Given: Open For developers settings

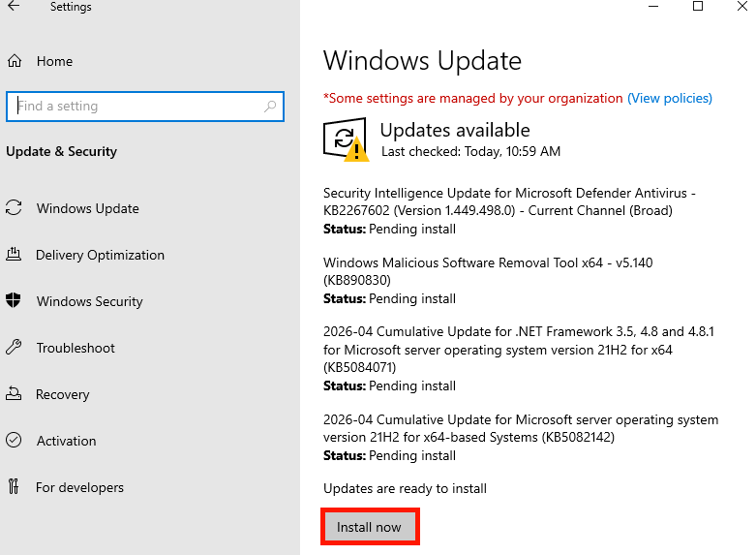Looking at the screenshot, I should click(x=79, y=487).
